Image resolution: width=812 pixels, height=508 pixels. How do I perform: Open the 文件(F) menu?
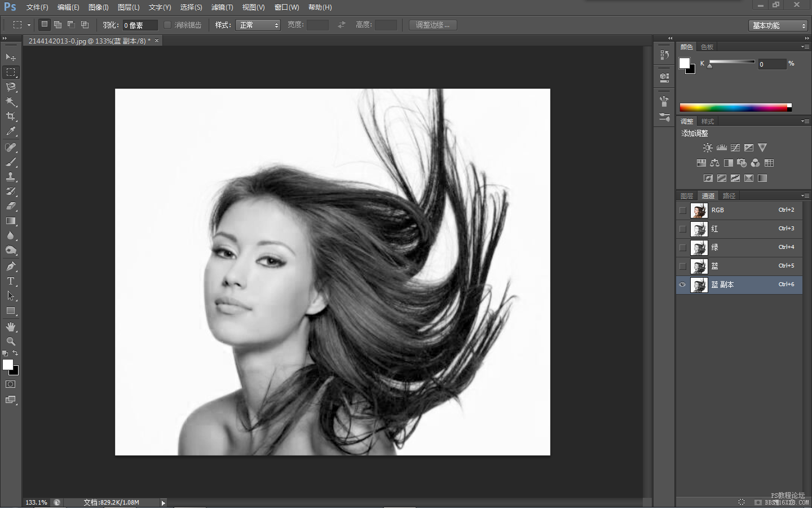tap(37, 7)
